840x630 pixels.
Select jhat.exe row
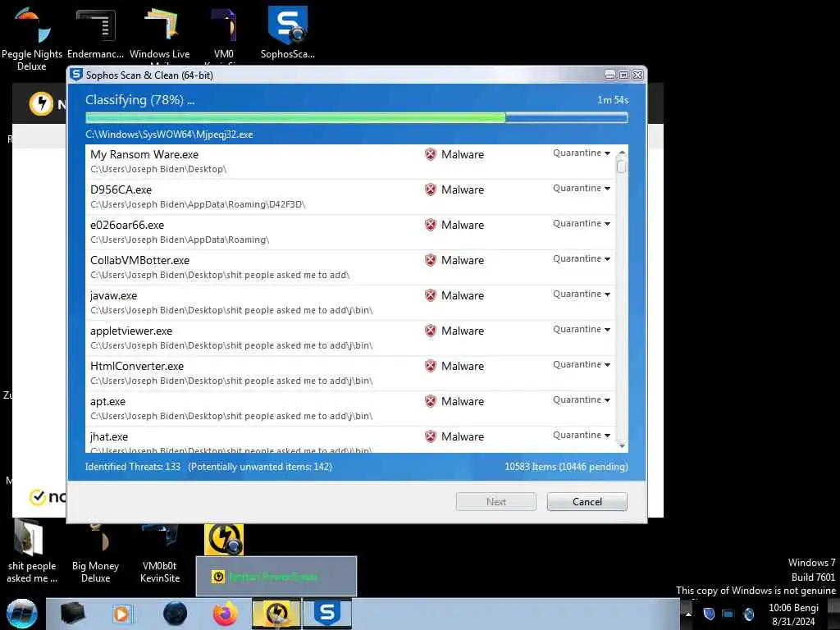tap(349, 440)
